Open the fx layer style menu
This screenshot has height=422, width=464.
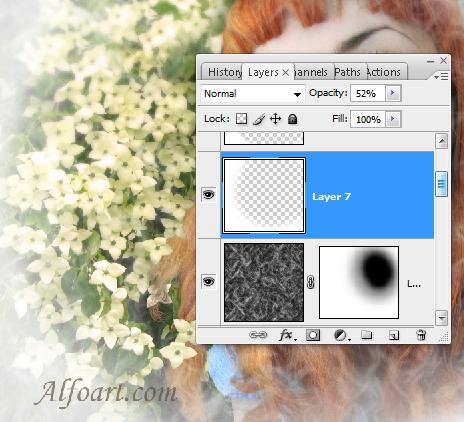point(287,335)
